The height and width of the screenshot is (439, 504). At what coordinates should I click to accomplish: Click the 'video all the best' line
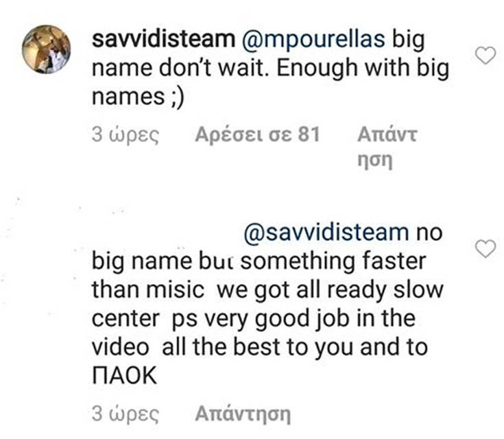coord(260,347)
